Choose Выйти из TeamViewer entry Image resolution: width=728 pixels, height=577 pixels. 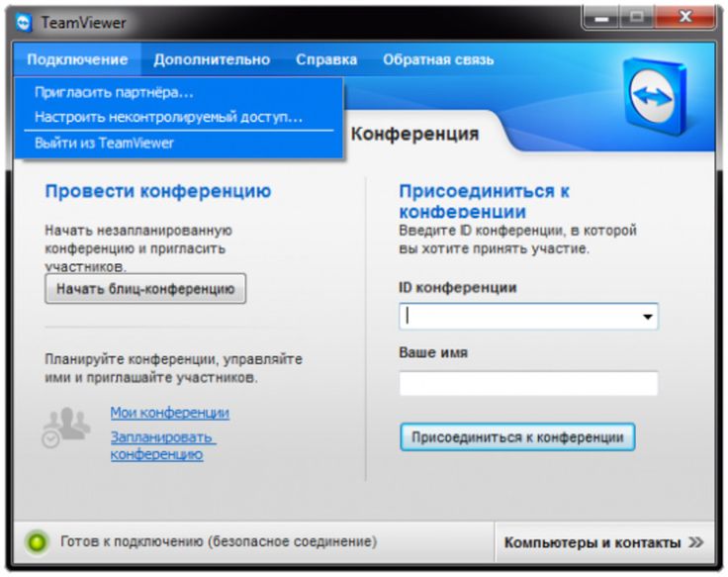point(179,143)
